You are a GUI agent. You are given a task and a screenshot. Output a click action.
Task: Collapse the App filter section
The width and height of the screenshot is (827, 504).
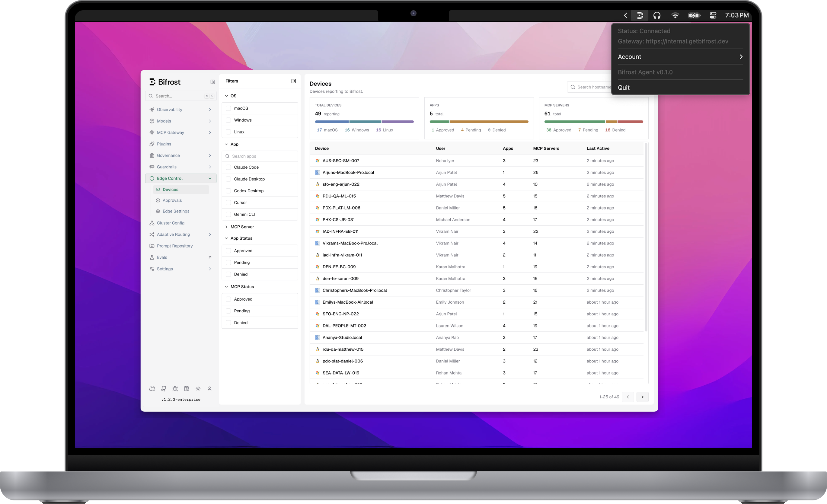[x=226, y=144]
